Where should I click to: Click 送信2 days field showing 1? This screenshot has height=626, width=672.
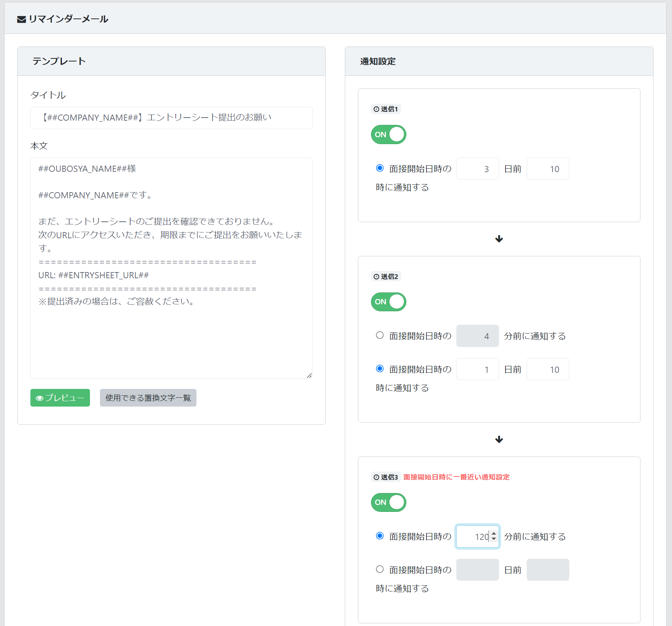pos(477,369)
